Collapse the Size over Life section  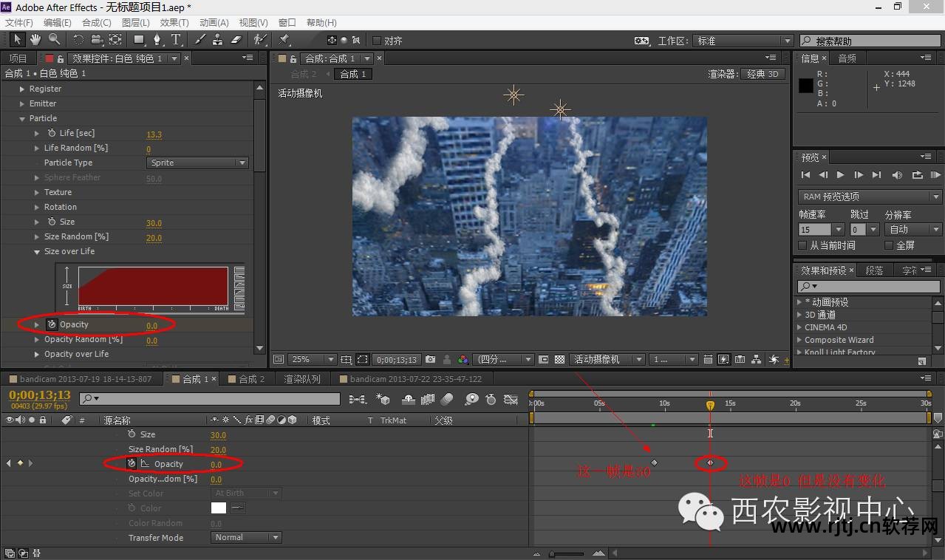37,252
